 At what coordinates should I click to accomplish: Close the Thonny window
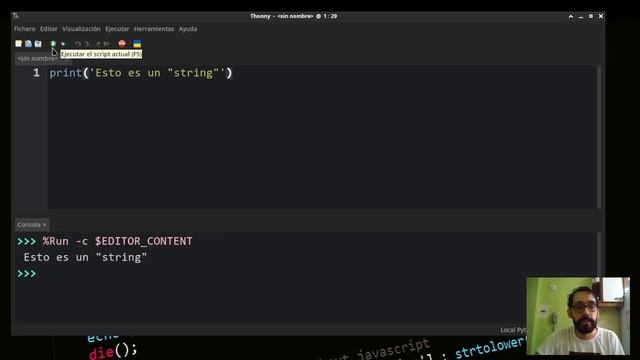click(601, 16)
